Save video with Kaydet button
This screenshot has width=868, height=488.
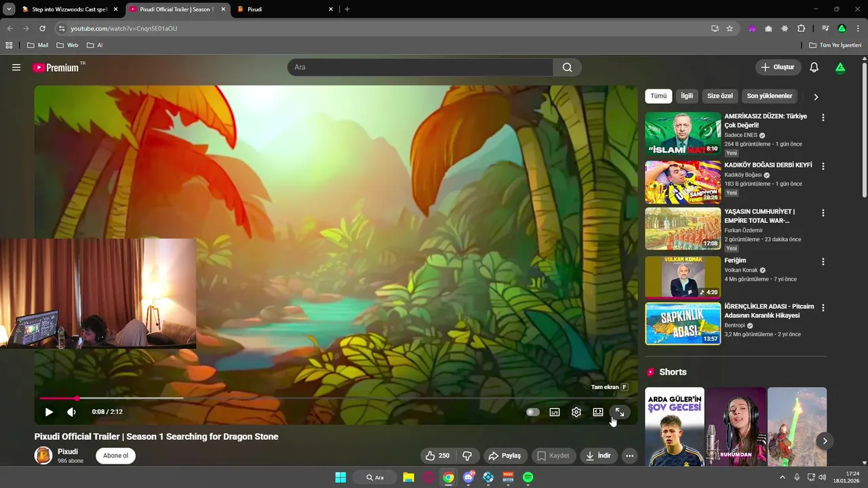click(x=554, y=456)
